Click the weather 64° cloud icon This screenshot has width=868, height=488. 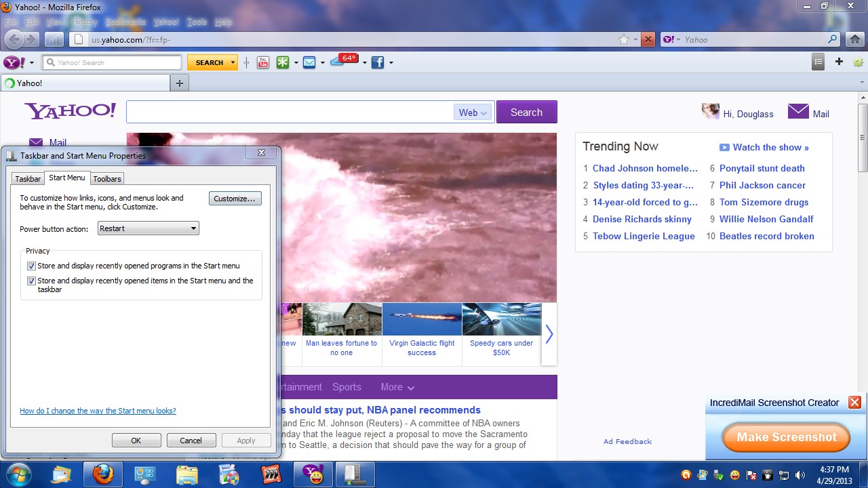pyautogui.click(x=344, y=61)
